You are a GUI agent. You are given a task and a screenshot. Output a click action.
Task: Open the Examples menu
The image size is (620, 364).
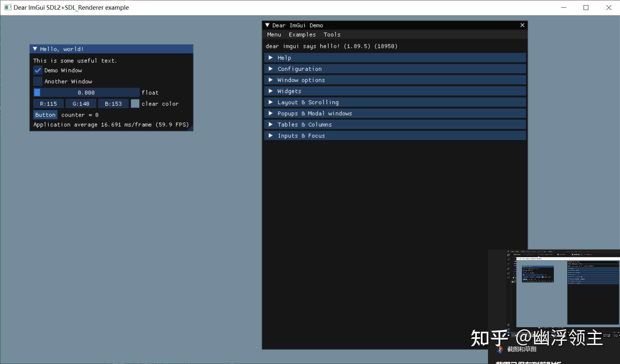[302, 35]
